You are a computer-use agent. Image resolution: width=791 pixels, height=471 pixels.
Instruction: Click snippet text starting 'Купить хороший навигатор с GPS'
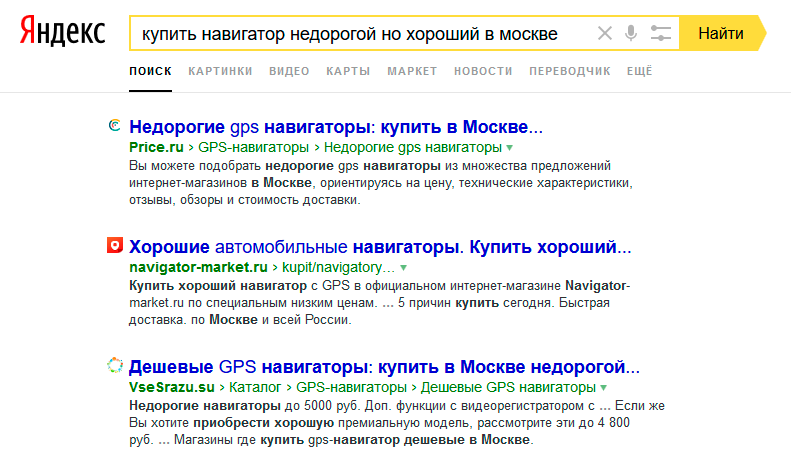(380, 303)
